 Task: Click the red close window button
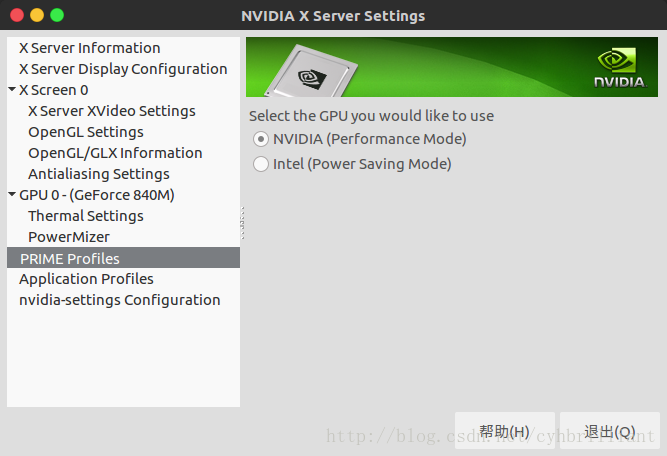(17, 15)
